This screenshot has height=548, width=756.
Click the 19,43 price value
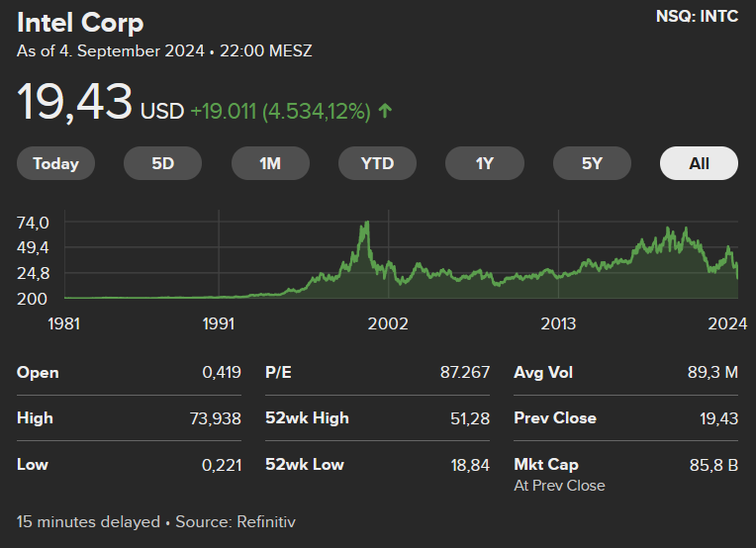tap(74, 102)
